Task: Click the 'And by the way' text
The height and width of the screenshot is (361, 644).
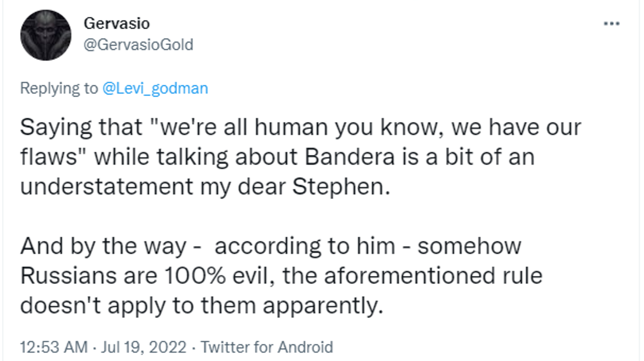Action: [x=103, y=246]
